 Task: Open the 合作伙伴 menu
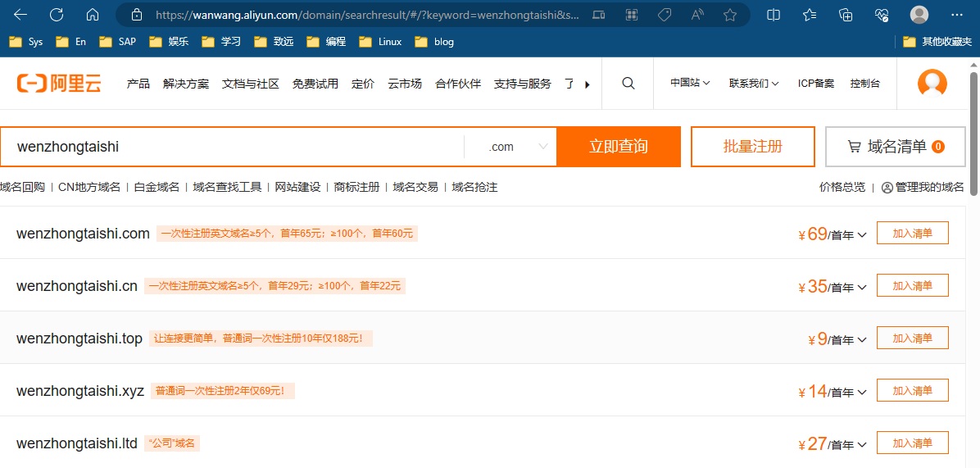click(458, 83)
